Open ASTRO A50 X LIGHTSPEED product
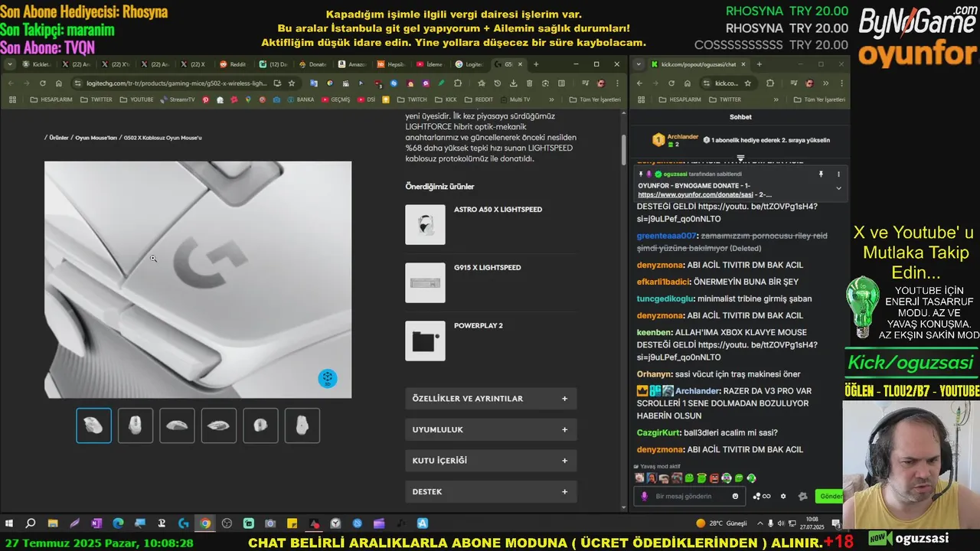The width and height of the screenshot is (980, 551). [498, 209]
